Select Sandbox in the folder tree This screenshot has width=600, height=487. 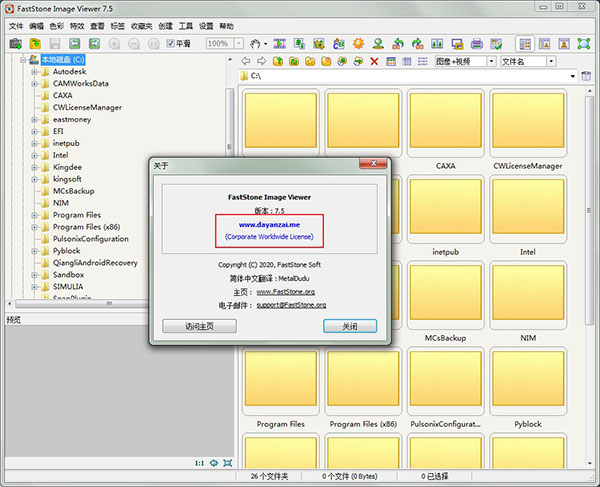pyautogui.click(x=68, y=275)
